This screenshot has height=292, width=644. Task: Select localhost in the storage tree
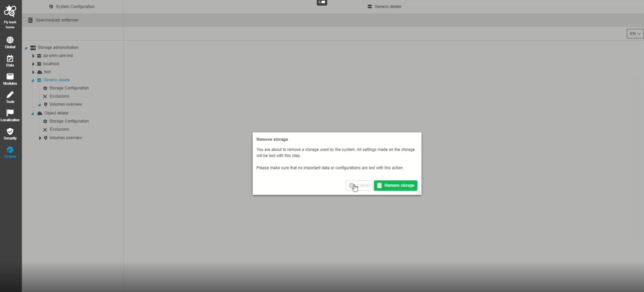[51, 64]
